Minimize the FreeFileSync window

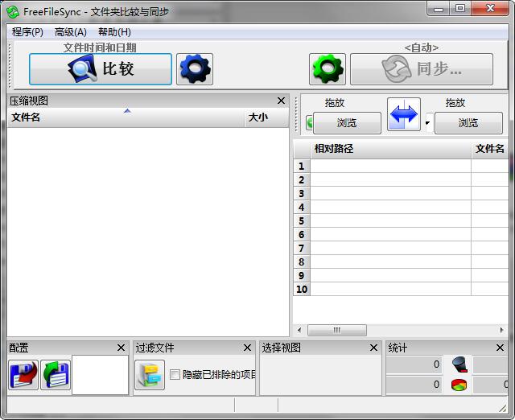pyautogui.click(x=439, y=9)
